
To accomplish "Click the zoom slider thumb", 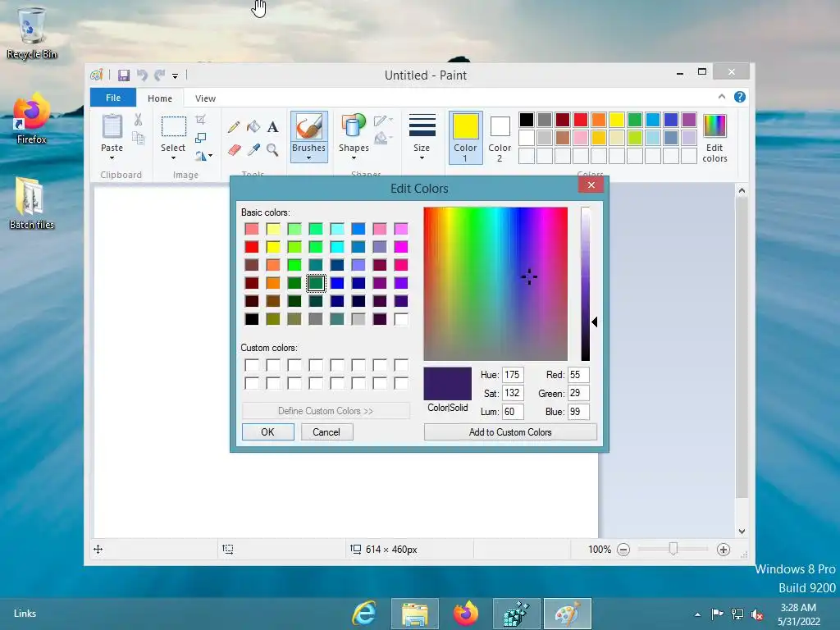I will (673, 549).
